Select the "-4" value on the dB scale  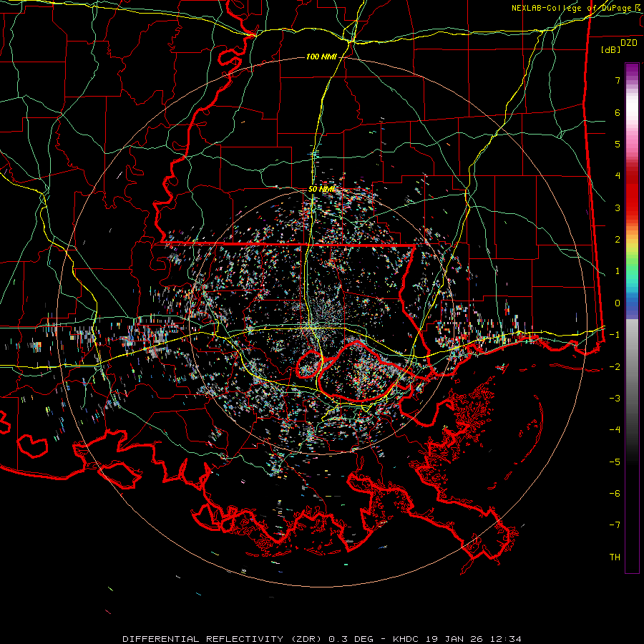tap(615, 430)
